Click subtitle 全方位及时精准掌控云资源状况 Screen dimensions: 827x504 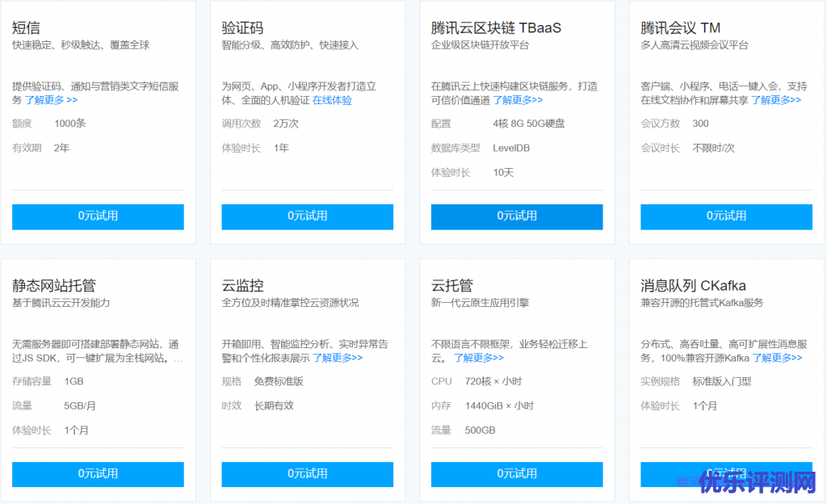[x=290, y=303]
